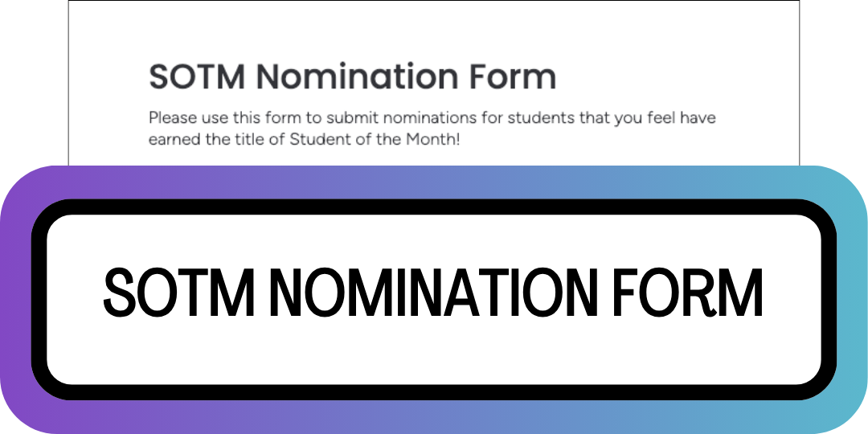868x434 pixels.
Task: Select the 'SOTM Nomination Form' heading text
Action: (353, 77)
